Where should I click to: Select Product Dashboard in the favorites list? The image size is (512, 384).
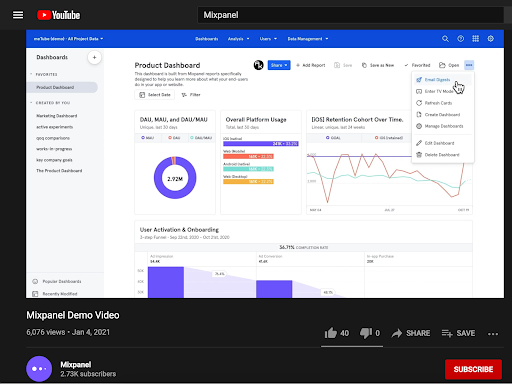(x=62, y=87)
